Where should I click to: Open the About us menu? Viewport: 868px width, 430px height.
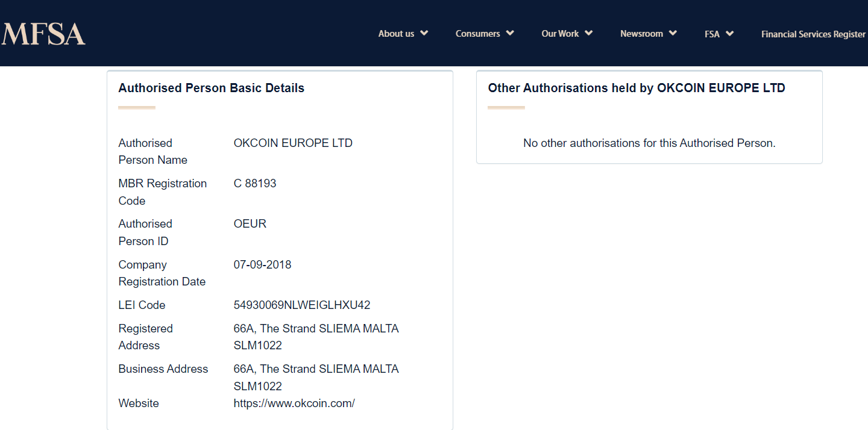coord(396,34)
